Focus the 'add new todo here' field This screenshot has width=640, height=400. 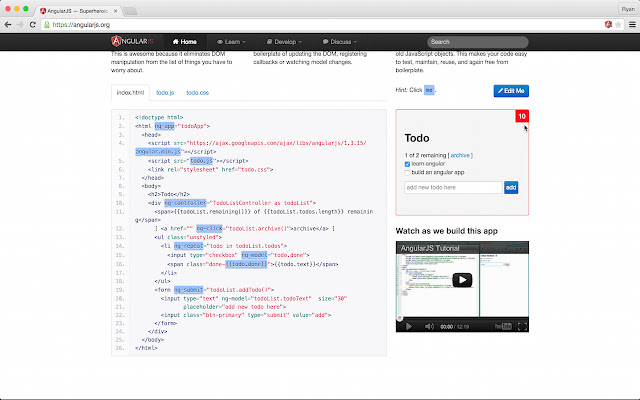click(x=451, y=187)
